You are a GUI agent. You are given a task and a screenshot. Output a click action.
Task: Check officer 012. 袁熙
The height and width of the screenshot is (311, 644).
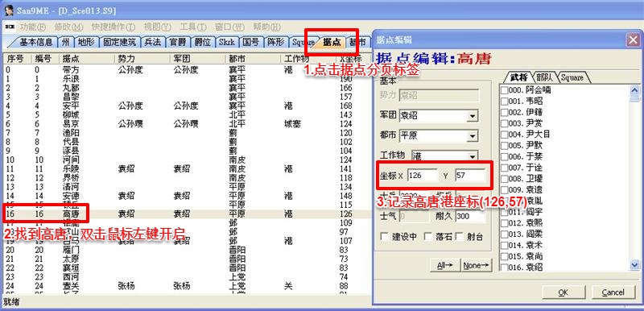tap(504, 223)
